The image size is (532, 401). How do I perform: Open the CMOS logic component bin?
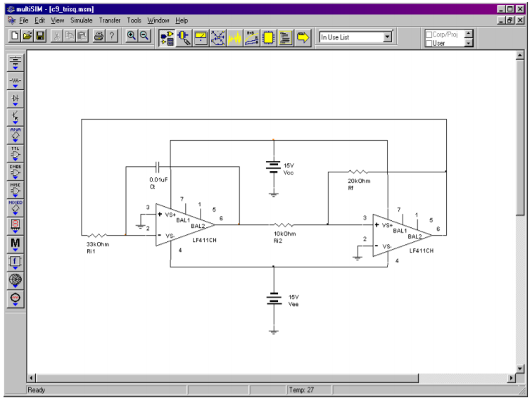pos(15,170)
